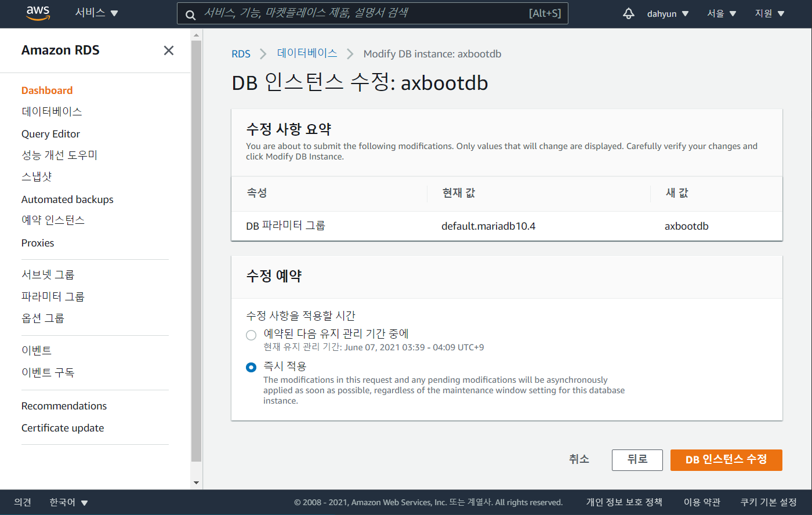Click the axbootdb new value cell
812x515 pixels.
pyautogui.click(x=687, y=226)
